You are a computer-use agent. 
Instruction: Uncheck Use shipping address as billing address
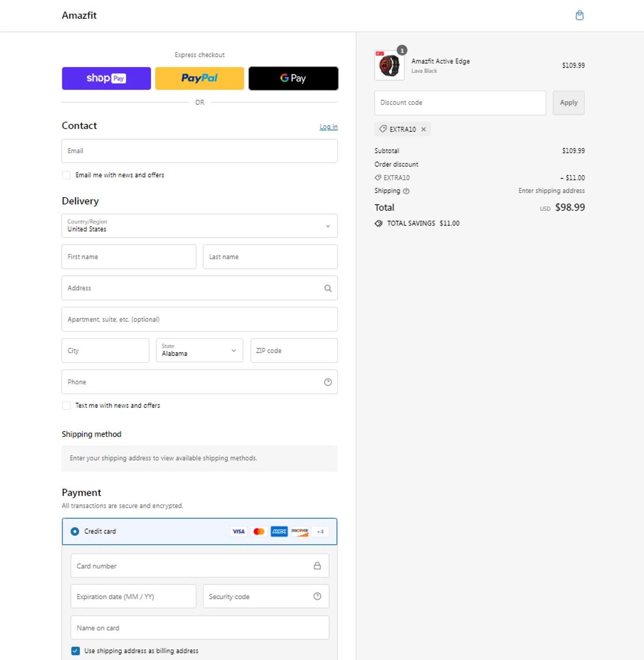tap(76, 651)
